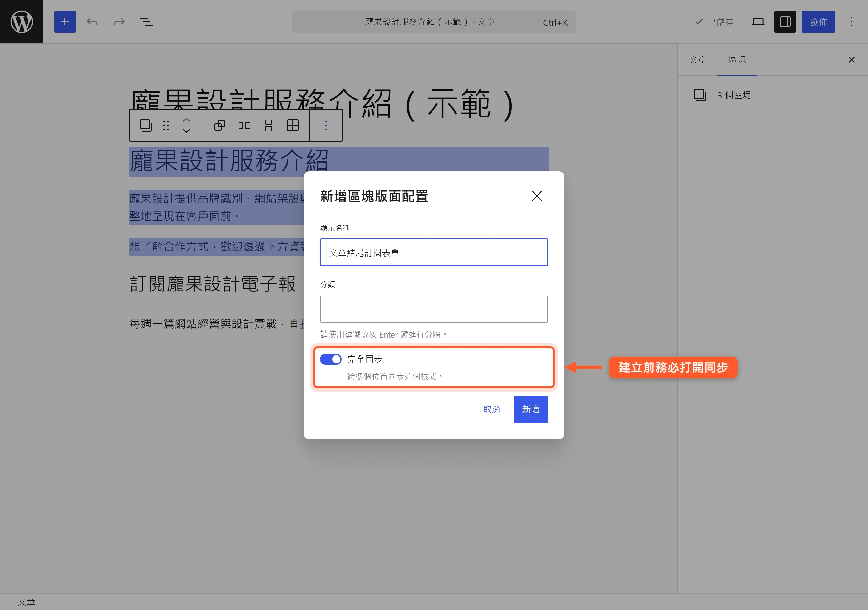Select the paragraph starting 龐果設計提供品牌識別
This screenshot has height=610, width=868.
click(216, 207)
